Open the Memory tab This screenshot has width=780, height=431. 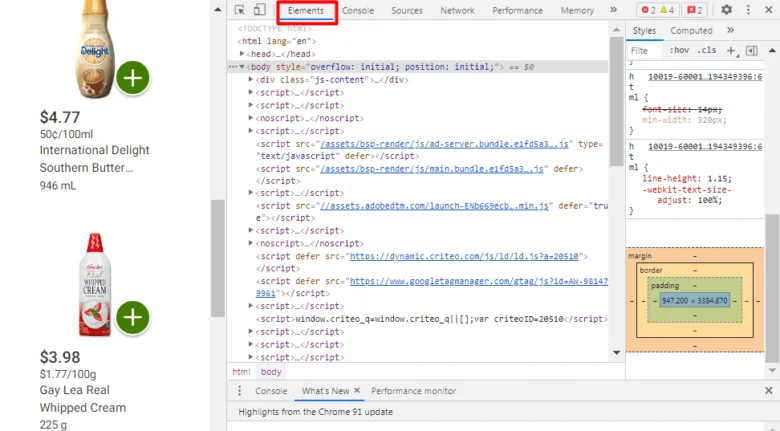click(578, 10)
